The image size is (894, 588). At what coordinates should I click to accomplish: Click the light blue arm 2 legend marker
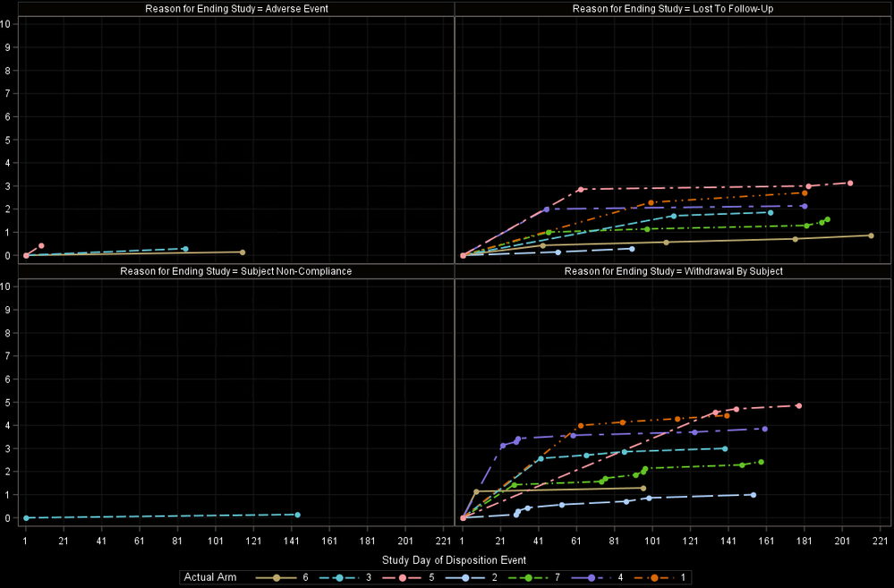point(466,578)
